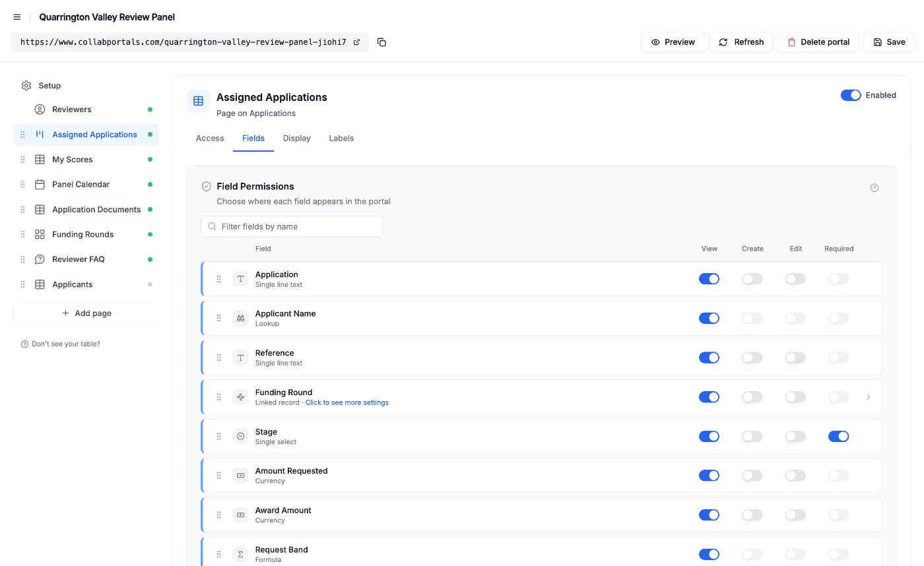
Task: Toggle Edit for Reference field
Action: pyautogui.click(x=795, y=358)
